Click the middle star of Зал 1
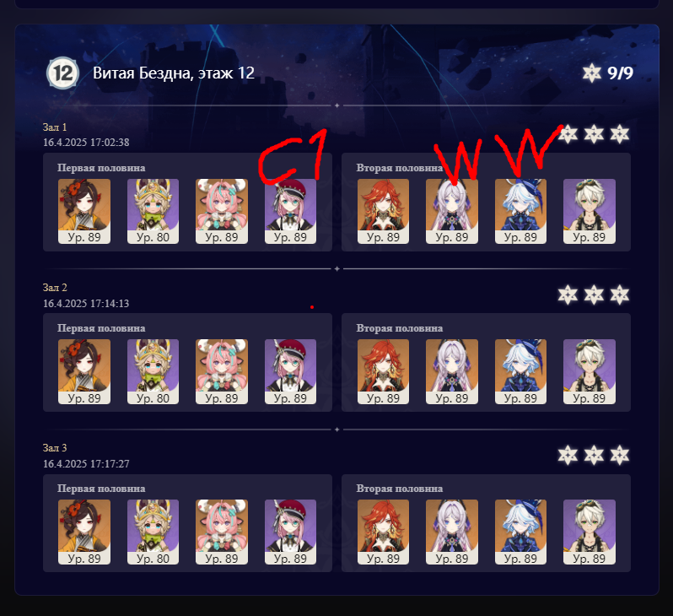The height and width of the screenshot is (616, 673). pos(594,134)
